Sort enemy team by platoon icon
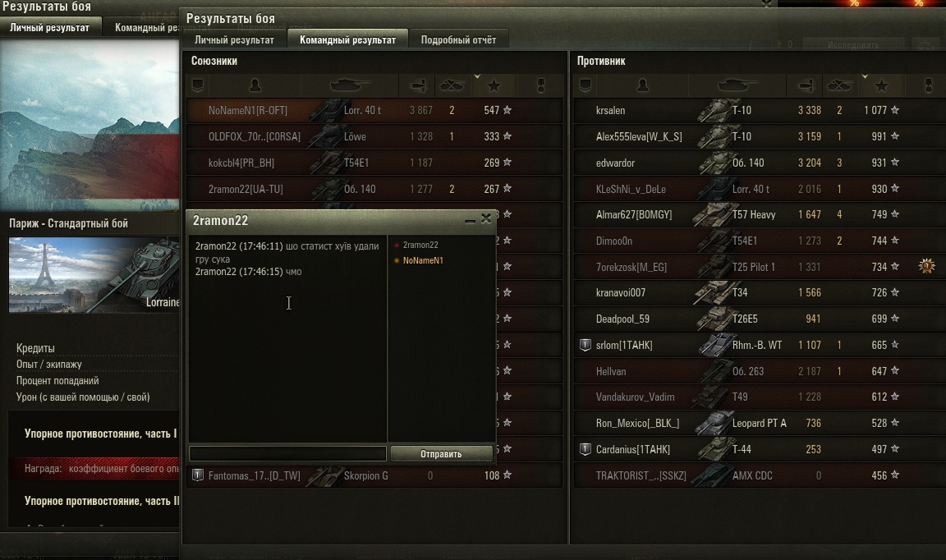 coord(585,85)
